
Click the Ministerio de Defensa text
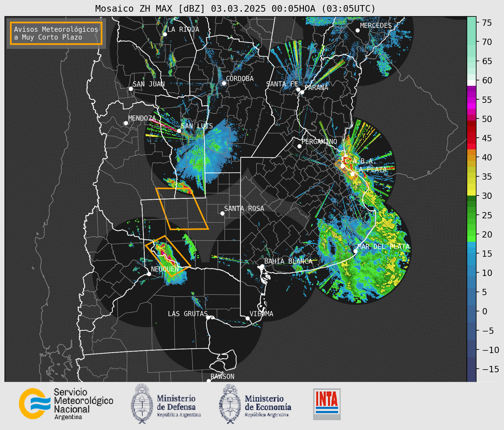point(179,406)
